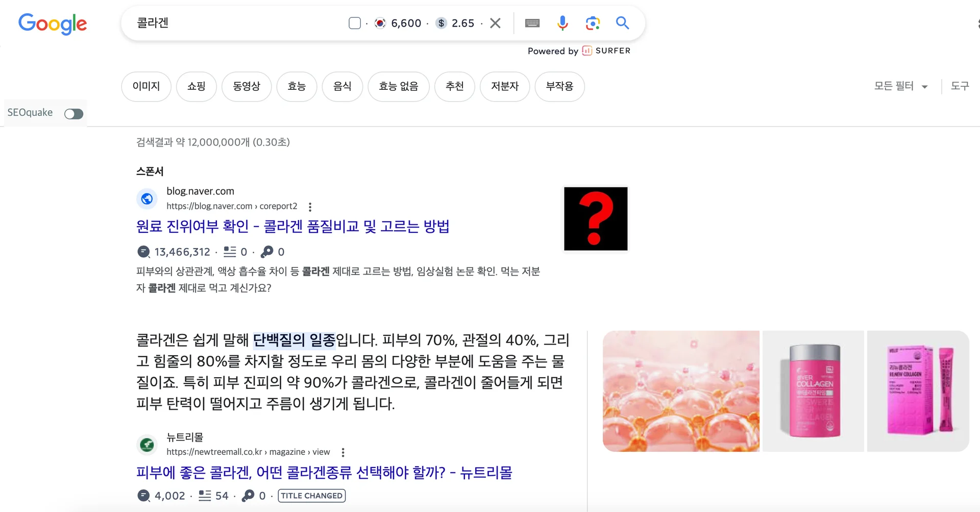Click the pink collagen product thumbnail
Viewport: 980px width, 512px height.
tap(813, 391)
